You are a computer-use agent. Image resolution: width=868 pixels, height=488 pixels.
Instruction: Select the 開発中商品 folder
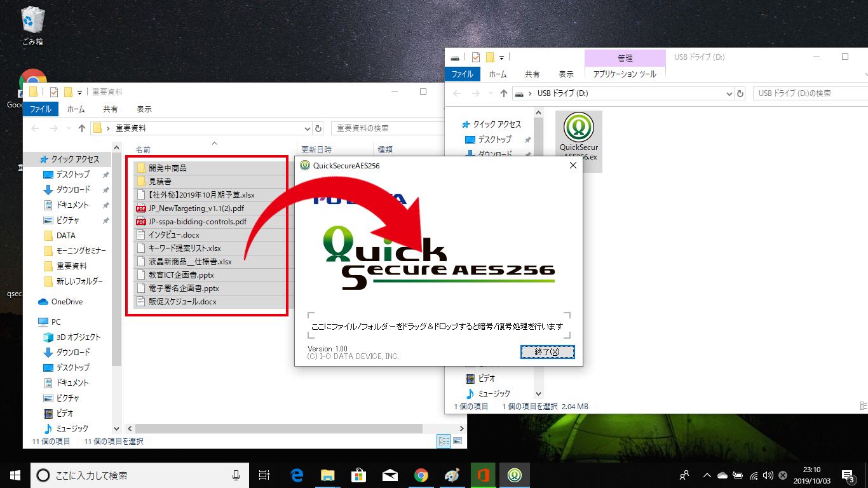[168, 168]
